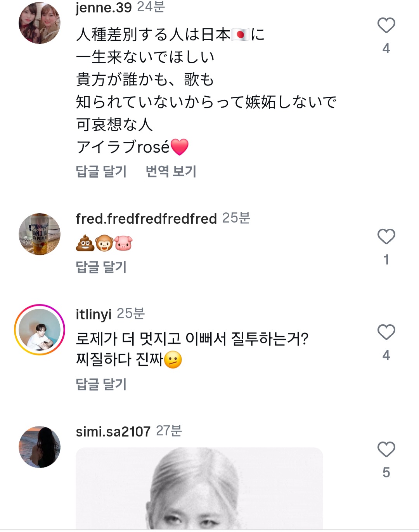419x532 pixels.
Task: Tap itlinyi's Korean comment text
Action: [x=192, y=349]
